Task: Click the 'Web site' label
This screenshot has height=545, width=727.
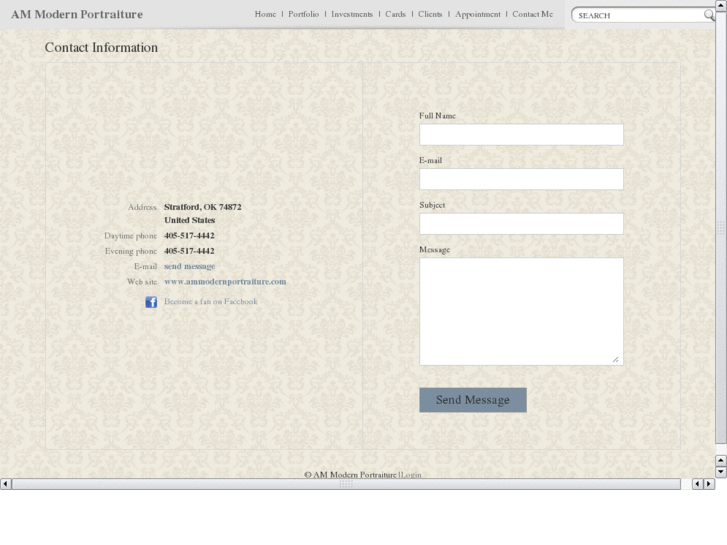Action: (x=142, y=282)
